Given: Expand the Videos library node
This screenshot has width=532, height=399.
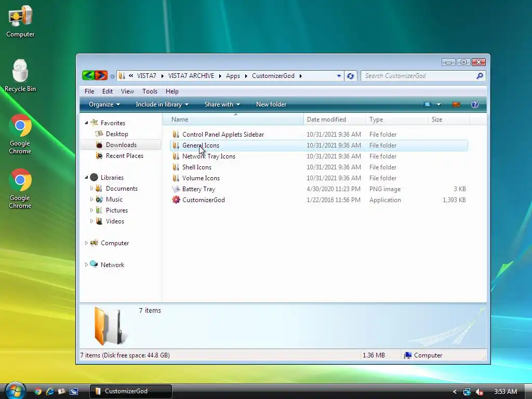Looking at the screenshot, I should tap(91, 221).
